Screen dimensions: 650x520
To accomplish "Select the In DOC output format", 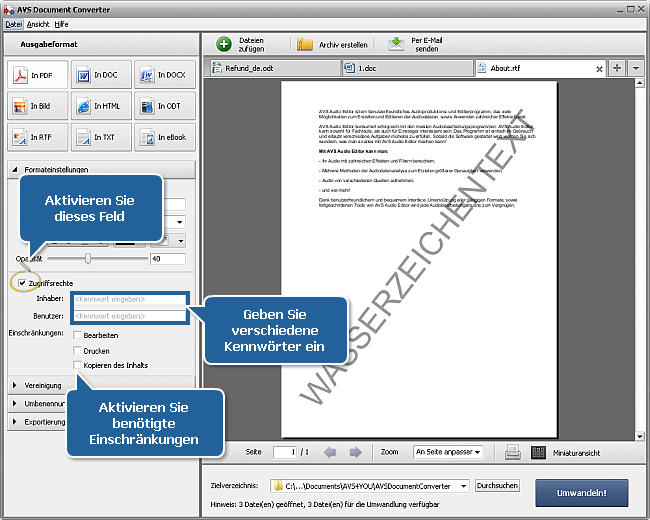I will tap(101, 75).
